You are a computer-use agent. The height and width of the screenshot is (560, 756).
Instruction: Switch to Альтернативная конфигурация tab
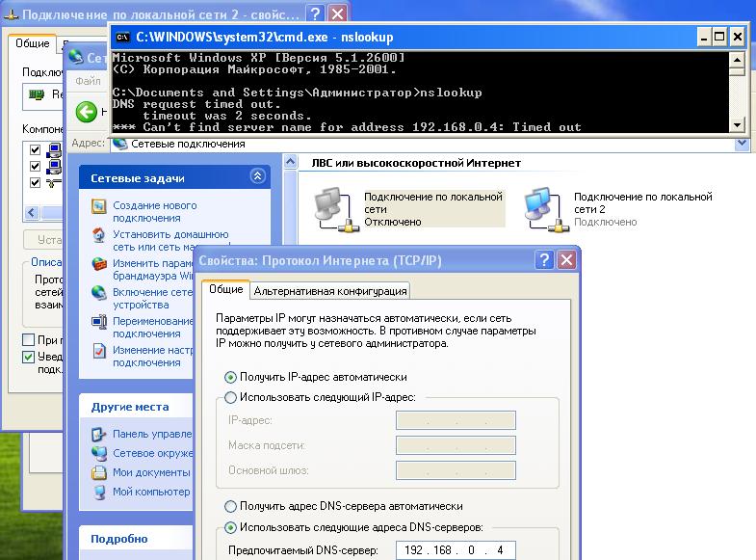[x=330, y=291]
